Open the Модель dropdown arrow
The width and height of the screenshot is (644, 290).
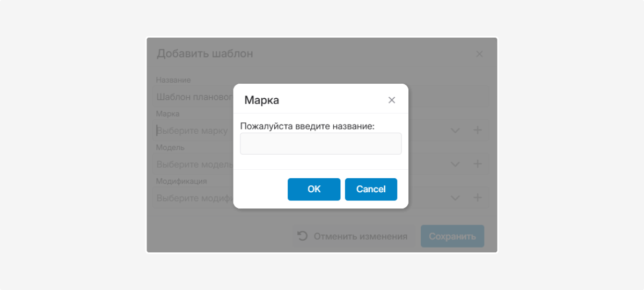point(455,164)
